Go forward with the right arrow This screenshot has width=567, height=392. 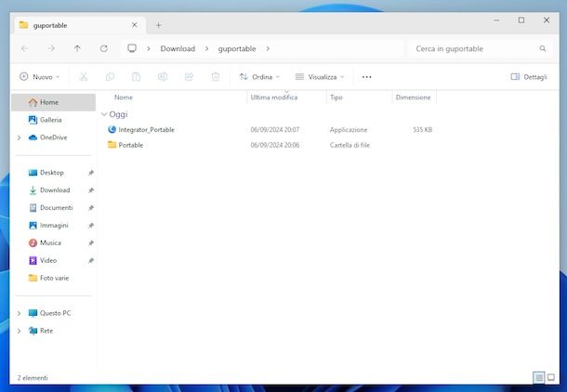click(x=51, y=48)
